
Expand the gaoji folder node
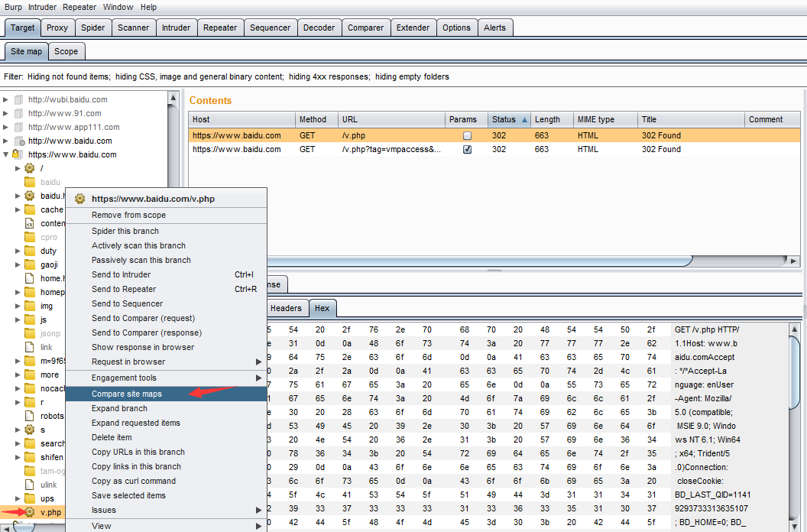pyautogui.click(x=18, y=264)
